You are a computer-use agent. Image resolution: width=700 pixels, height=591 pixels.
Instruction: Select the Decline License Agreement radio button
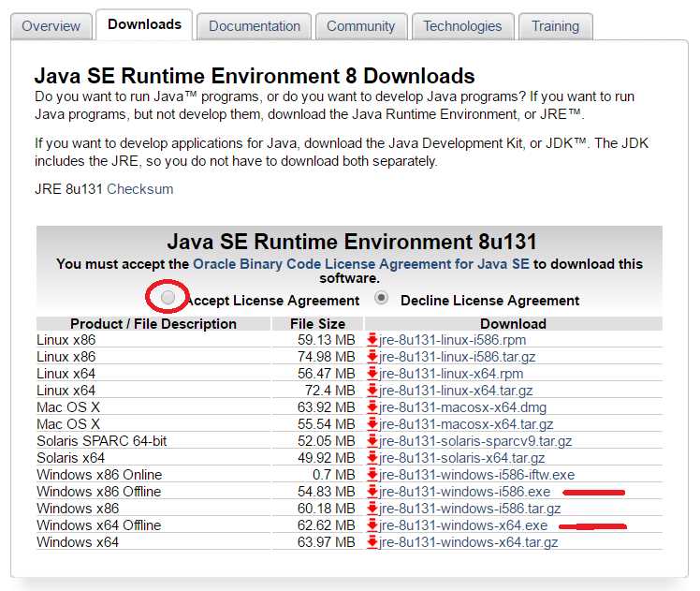(381, 298)
